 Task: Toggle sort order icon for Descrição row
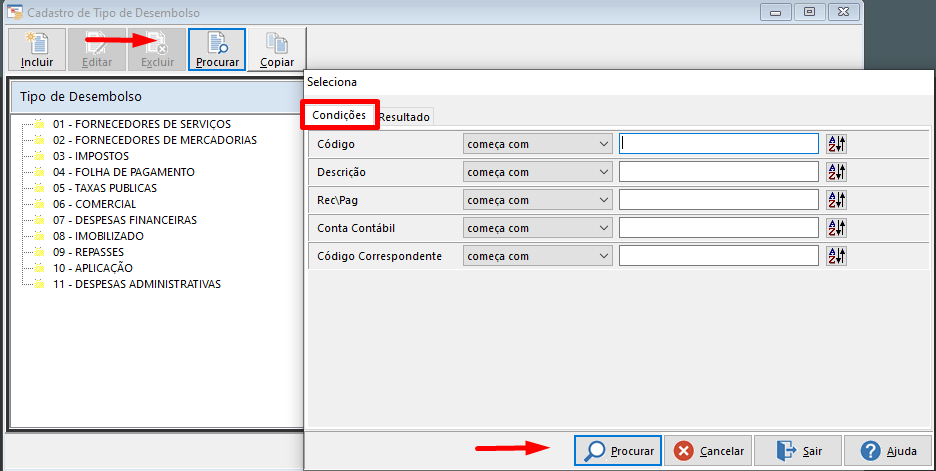[836, 172]
